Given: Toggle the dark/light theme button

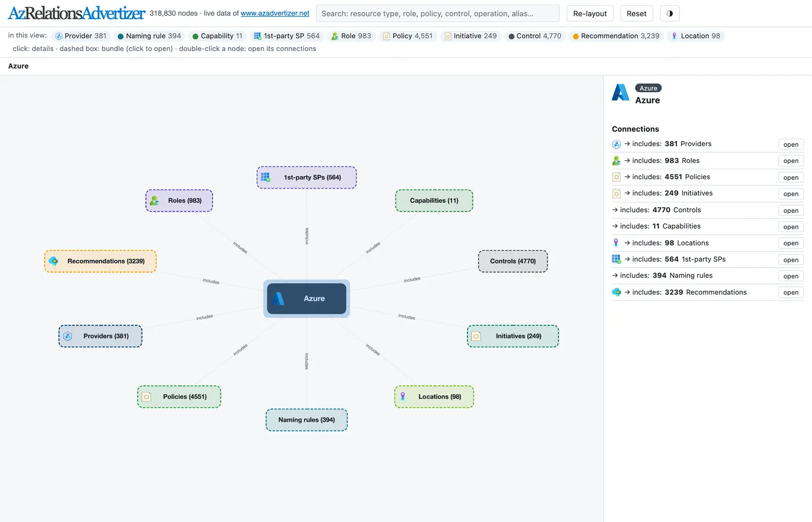Looking at the screenshot, I should click(670, 13).
